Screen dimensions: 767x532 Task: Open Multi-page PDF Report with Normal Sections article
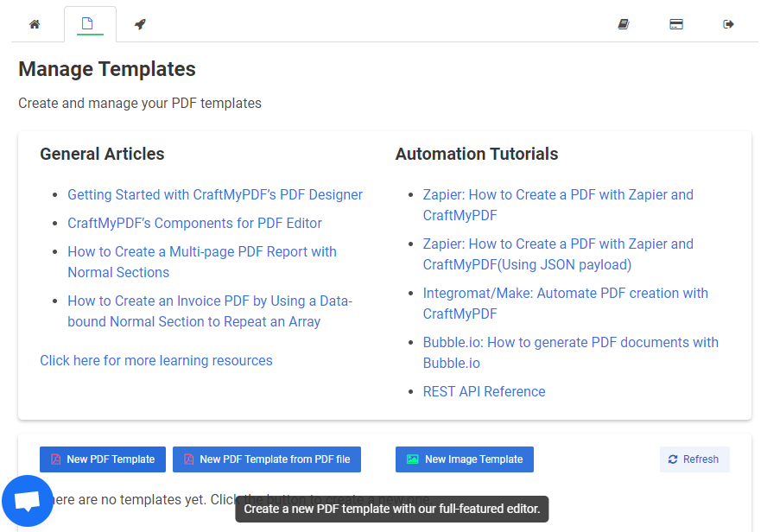click(x=202, y=262)
